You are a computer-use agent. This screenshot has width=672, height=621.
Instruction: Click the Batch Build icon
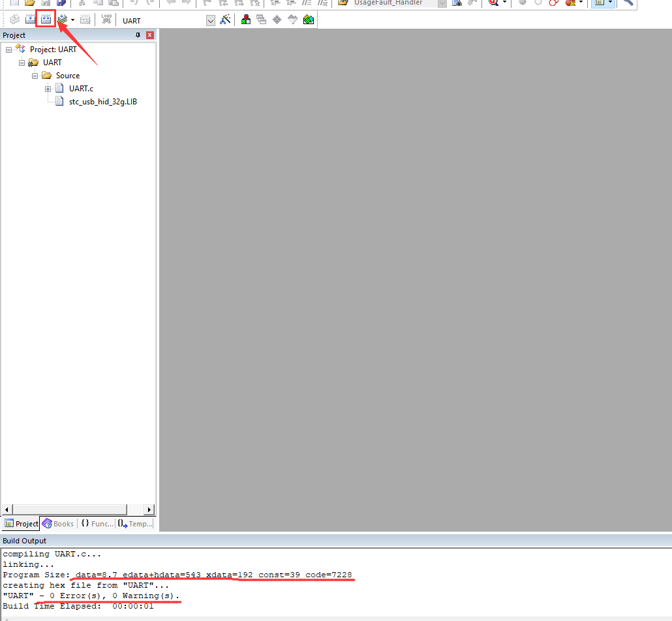(63, 20)
